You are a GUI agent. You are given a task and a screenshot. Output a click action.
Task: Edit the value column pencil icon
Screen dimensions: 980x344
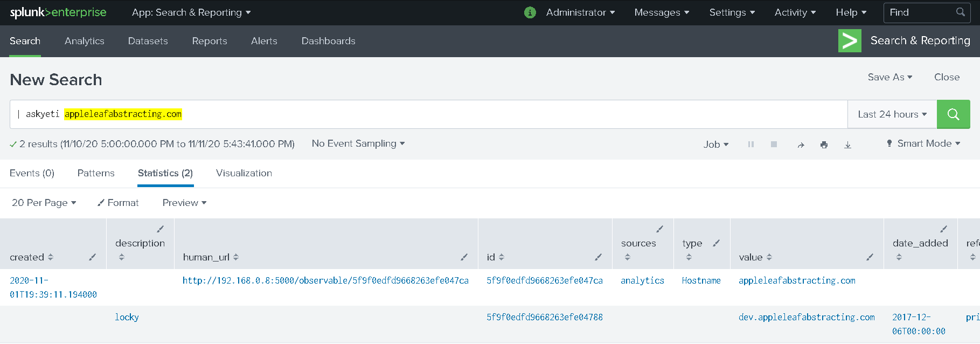pyautogui.click(x=870, y=257)
